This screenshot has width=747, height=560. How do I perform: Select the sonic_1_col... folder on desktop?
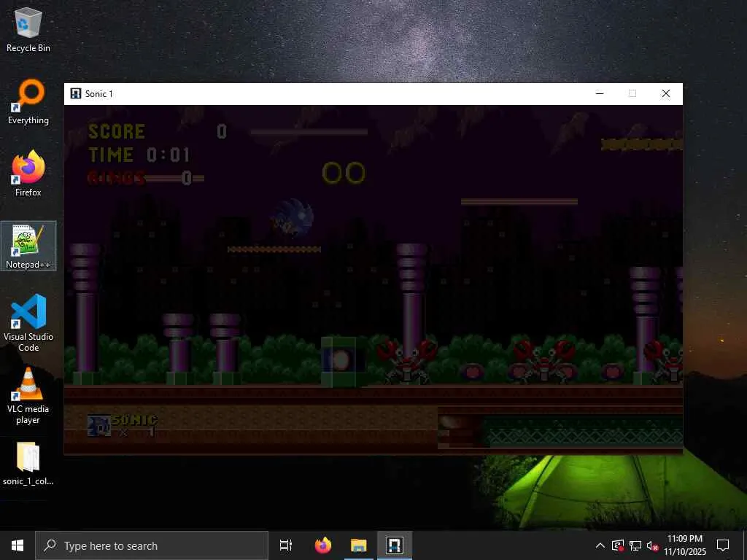click(x=28, y=463)
